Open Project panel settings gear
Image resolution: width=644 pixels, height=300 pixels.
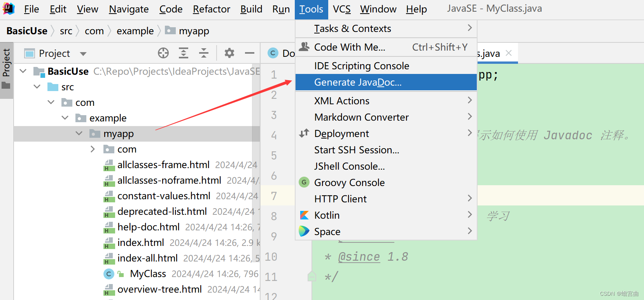(x=229, y=53)
